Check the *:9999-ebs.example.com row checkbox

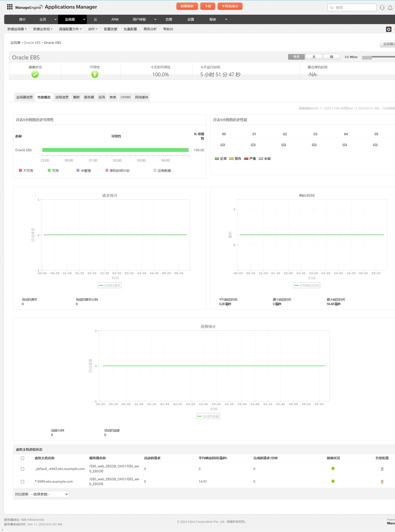click(22, 482)
